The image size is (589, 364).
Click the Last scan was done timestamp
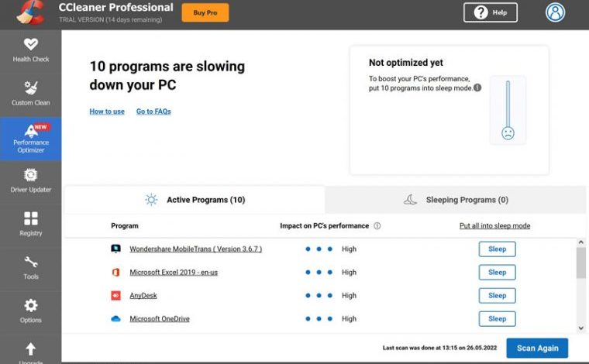439,348
